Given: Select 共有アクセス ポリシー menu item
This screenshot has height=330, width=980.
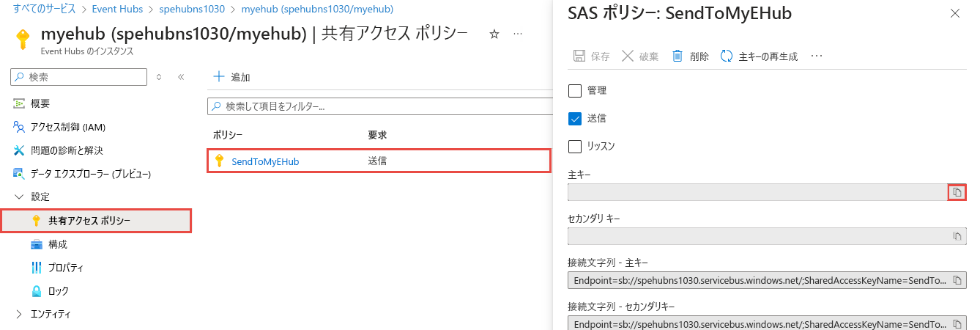Looking at the screenshot, I should click(x=96, y=221).
